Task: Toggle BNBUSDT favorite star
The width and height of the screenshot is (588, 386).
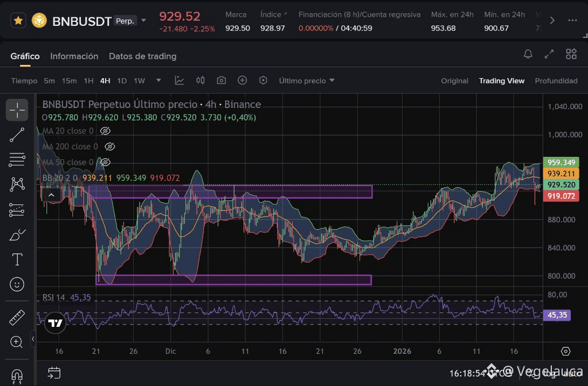Action: pos(18,21)
